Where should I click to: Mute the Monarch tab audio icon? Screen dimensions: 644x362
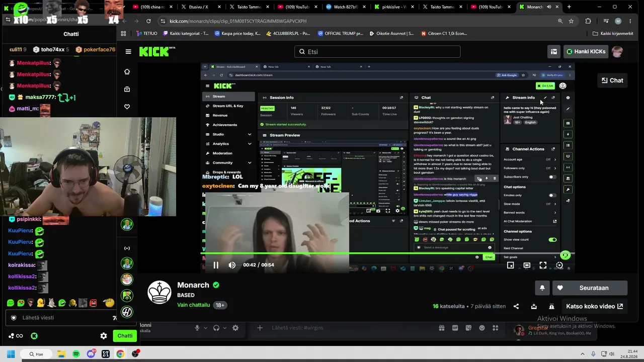549,7
